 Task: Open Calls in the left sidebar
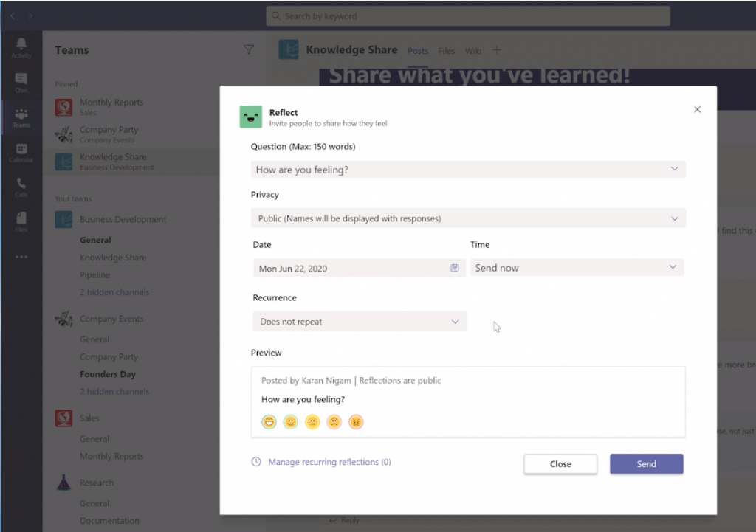point(21,187)
